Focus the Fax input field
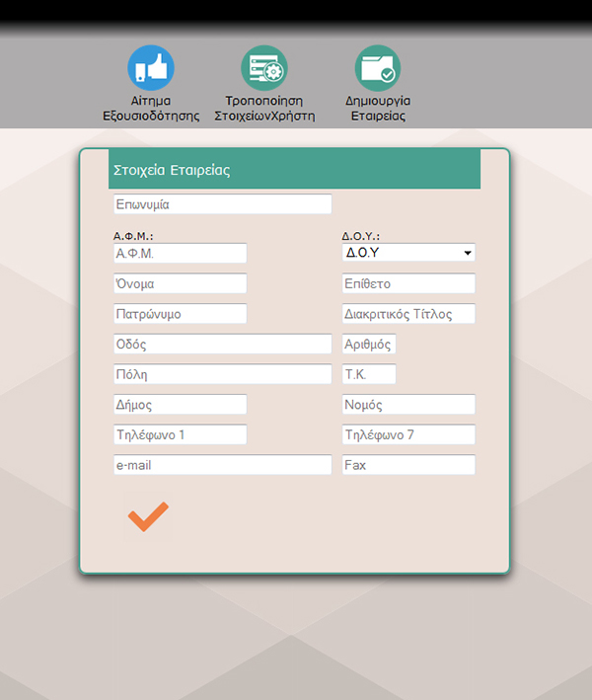This screenshot has width=592, height=700. coord(407,465)
